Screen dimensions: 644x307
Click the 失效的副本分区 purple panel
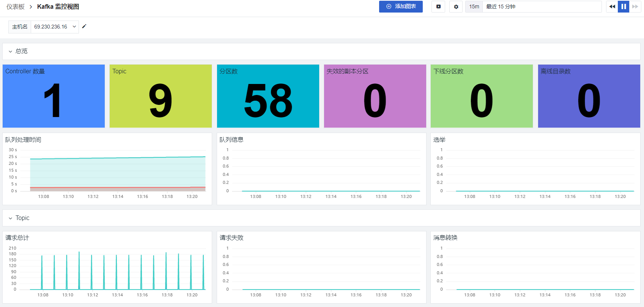click(x=375, y=96)
